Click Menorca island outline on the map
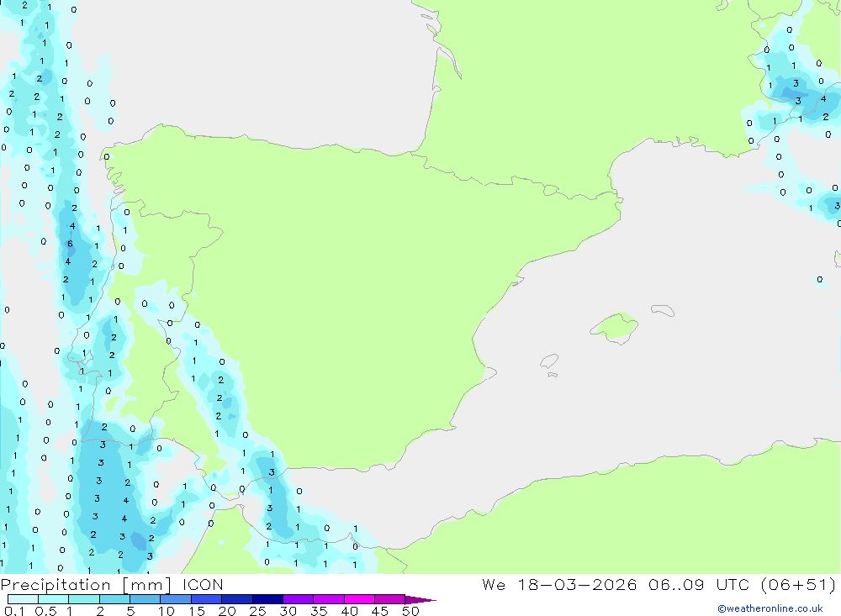 click(x=663, y=310)
